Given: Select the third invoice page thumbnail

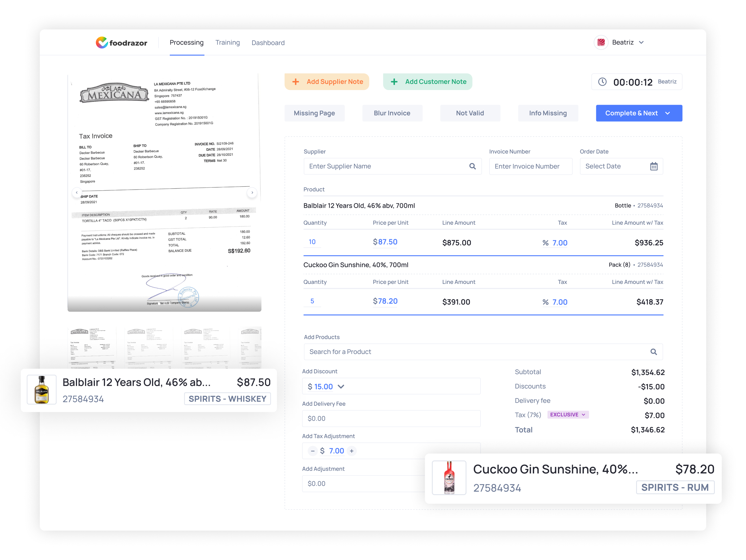Looking at the screenshot, I should [x=205, y=347].
